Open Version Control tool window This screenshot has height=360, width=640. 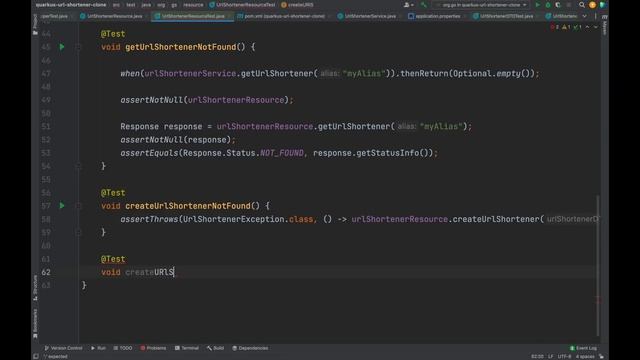point(63,348)
